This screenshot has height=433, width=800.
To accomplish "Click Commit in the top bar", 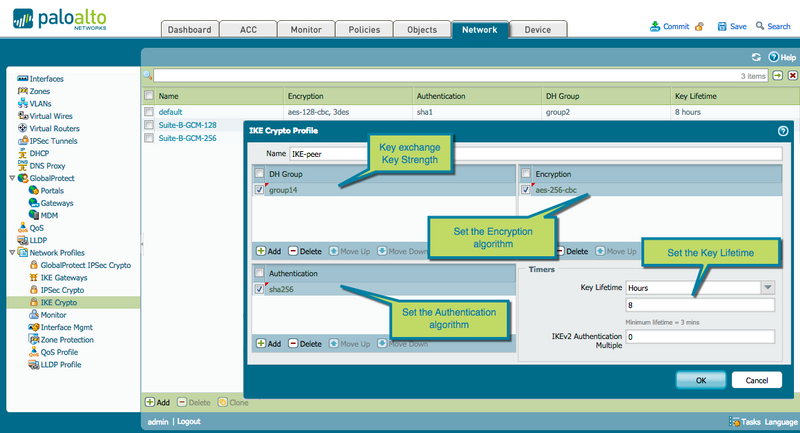I will (669, 27).
